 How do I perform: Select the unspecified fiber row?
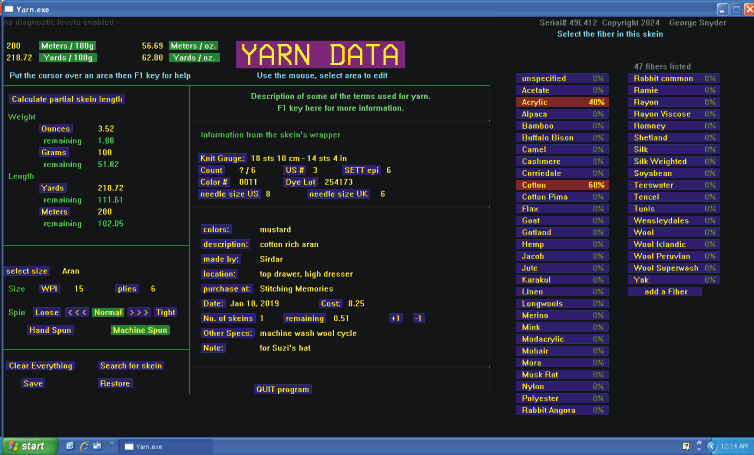tap(562, 78)
